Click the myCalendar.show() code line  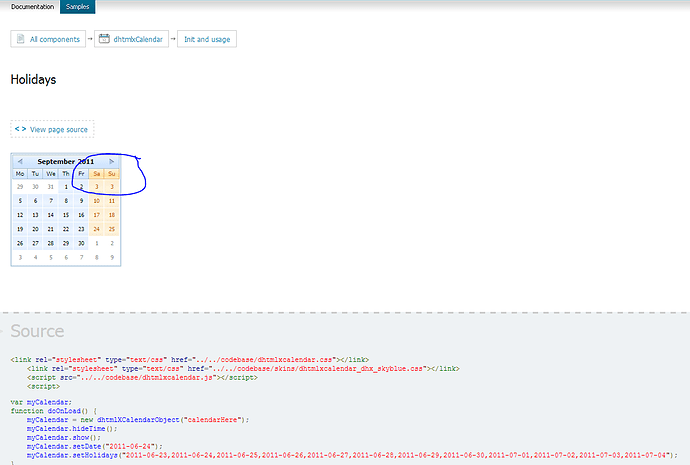point(64,437)
